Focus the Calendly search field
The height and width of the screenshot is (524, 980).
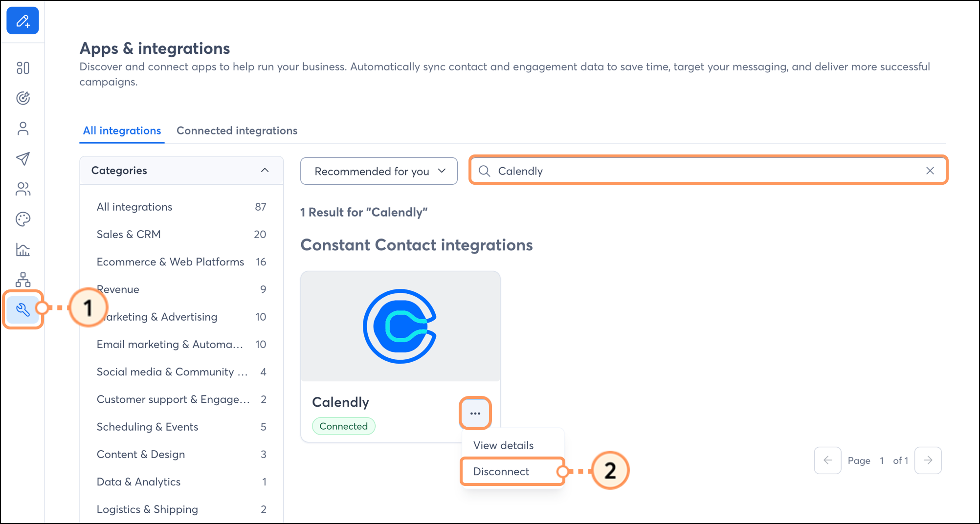pos(708,171)
